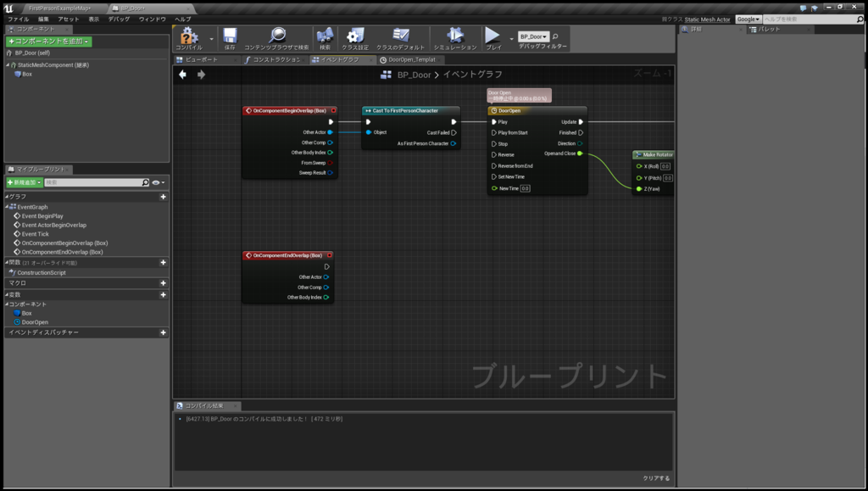Click the BP_Door breadcrumb in the graph header
Viewport: 868px width, 491px height.
coord(414,74)
